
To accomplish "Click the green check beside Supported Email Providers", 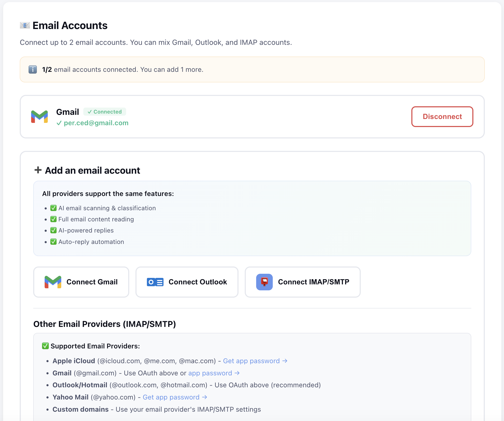I will coord(45,346).
